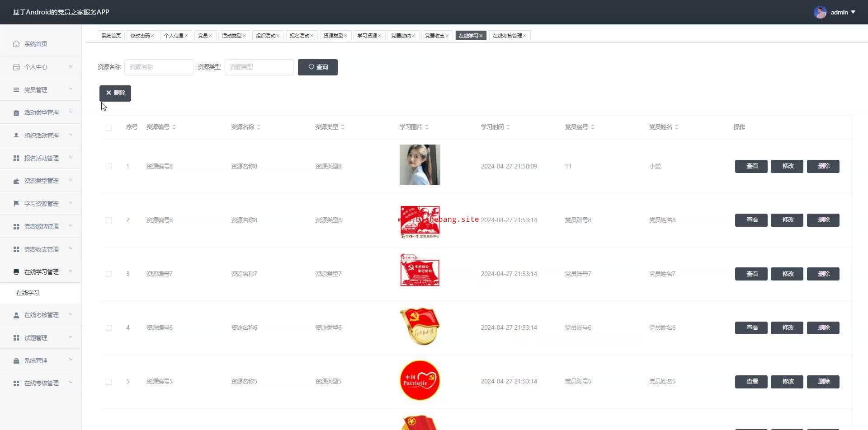Click the home icon beside 系统首页

(x=16, y=44)
